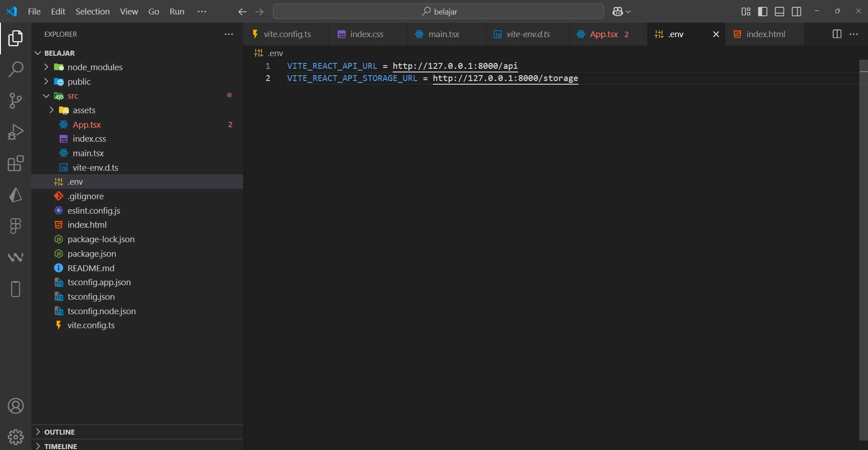The height and width of the screenshot is (450, 868).
Task: Expand the public folder
Action: tap(137, 81)
